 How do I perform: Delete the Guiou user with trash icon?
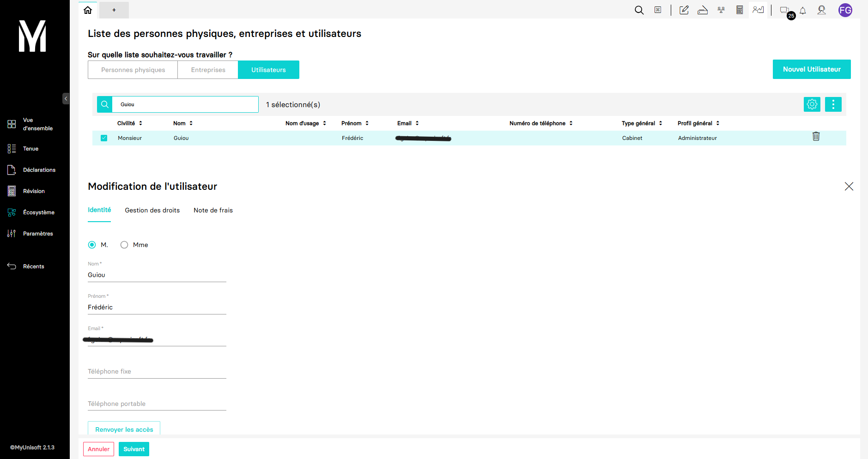point(816,136)
